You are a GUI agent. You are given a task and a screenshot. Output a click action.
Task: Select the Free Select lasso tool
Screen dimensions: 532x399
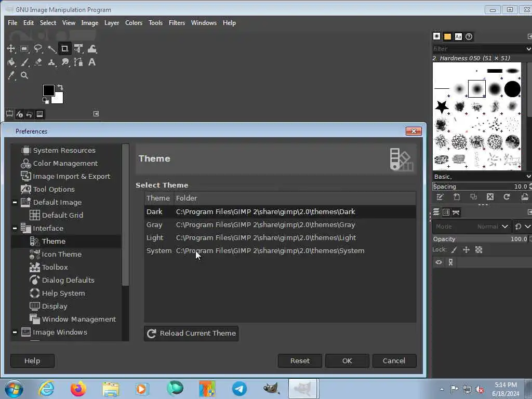coord(37,49)
